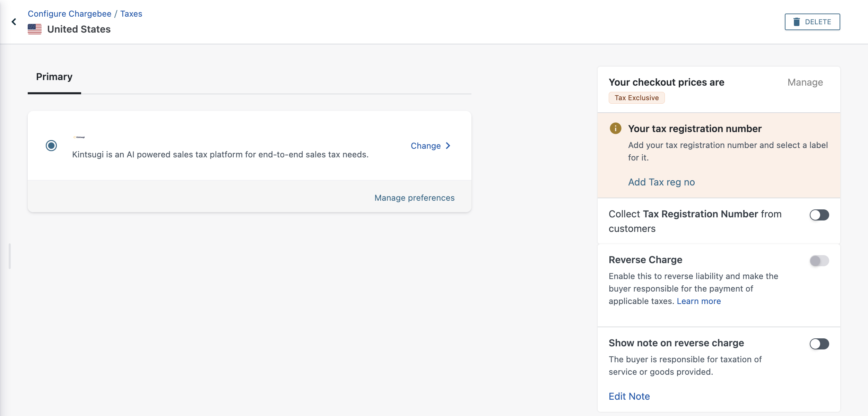Screen dimensions: 868x416
Task: Select the Kintsugi radio button
Action: pos(51,146)
